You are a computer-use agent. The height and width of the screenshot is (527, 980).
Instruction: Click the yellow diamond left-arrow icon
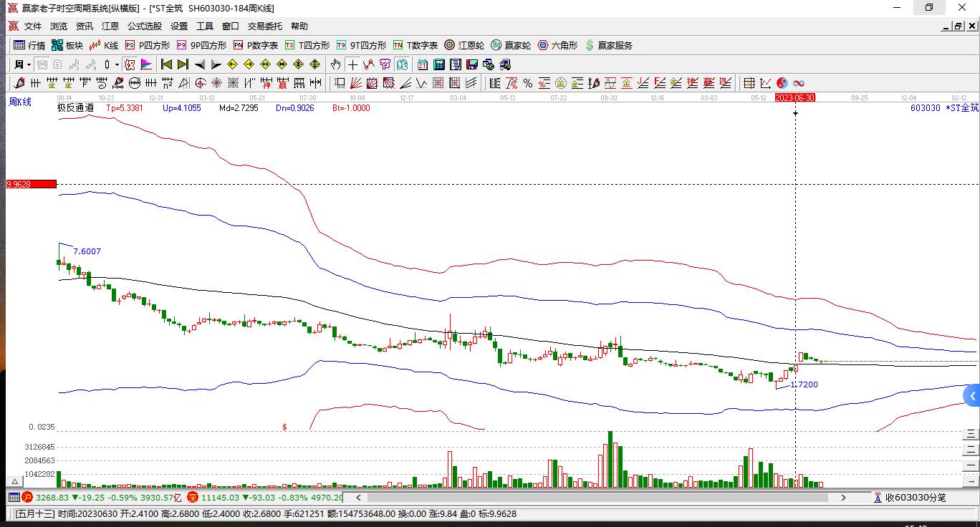[x=232, y=64]
